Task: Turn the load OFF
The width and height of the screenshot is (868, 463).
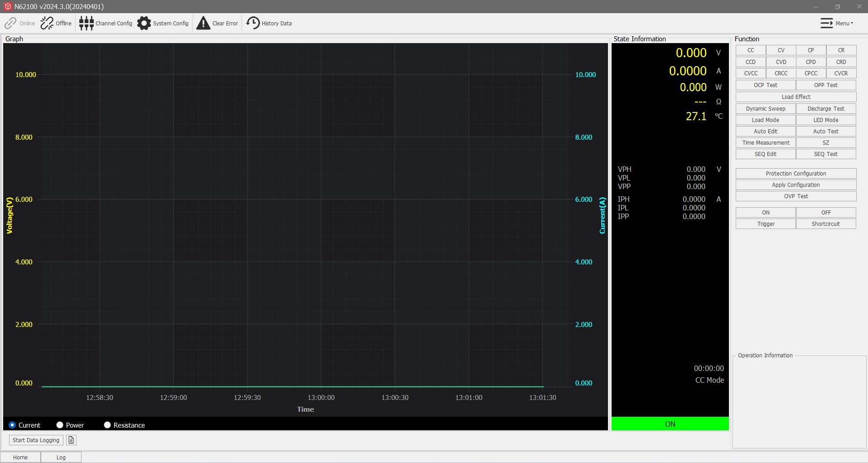Action: [826, 212]
